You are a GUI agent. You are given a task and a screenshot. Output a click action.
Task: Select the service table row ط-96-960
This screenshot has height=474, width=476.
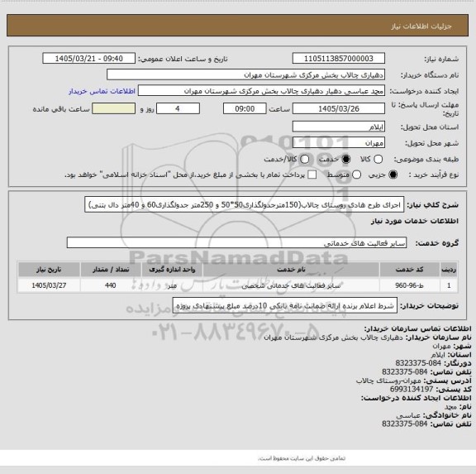pyautogui.click(x=238, y=285)
